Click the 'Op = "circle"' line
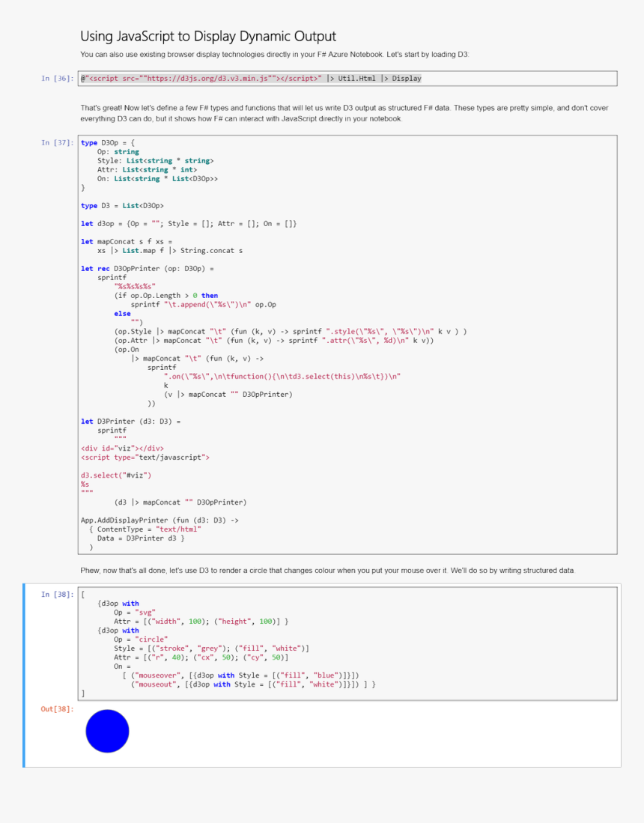644x823 pixels. click(142, 640)
